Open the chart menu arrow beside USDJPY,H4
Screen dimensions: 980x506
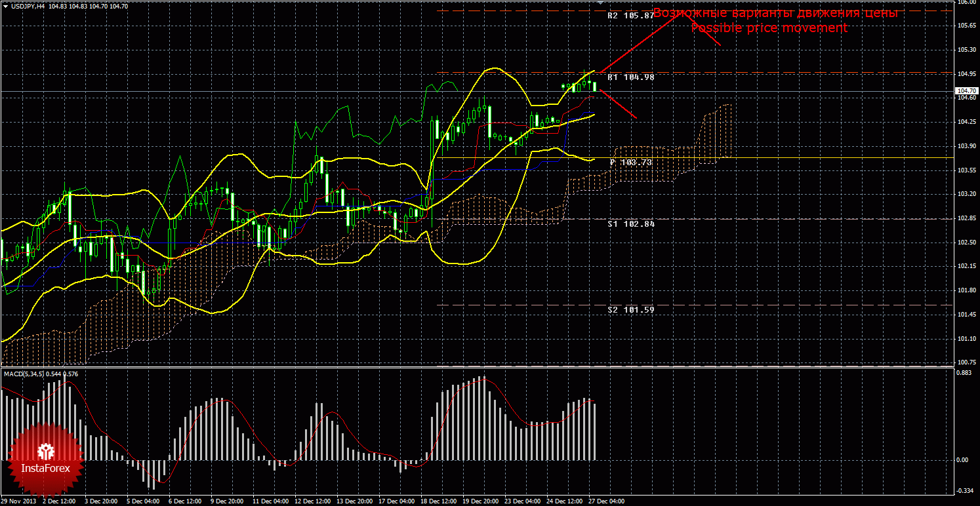pyautogui.click(x=5, y=5)
